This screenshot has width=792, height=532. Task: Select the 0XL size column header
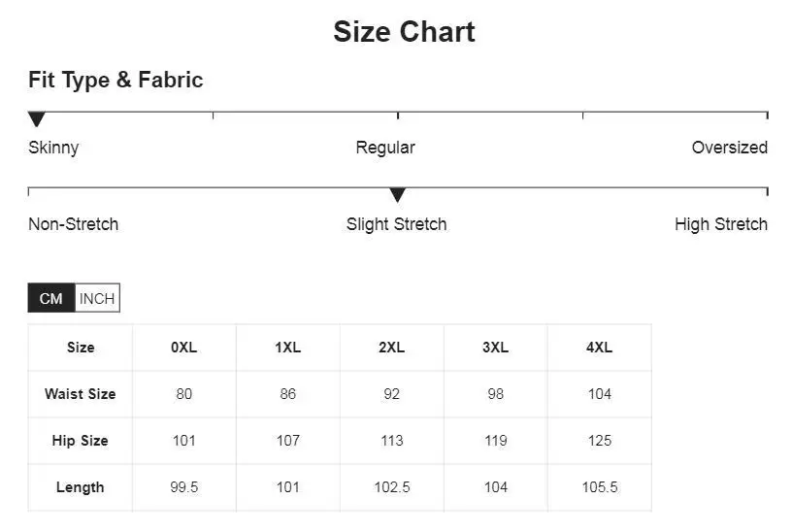[183, 348]
